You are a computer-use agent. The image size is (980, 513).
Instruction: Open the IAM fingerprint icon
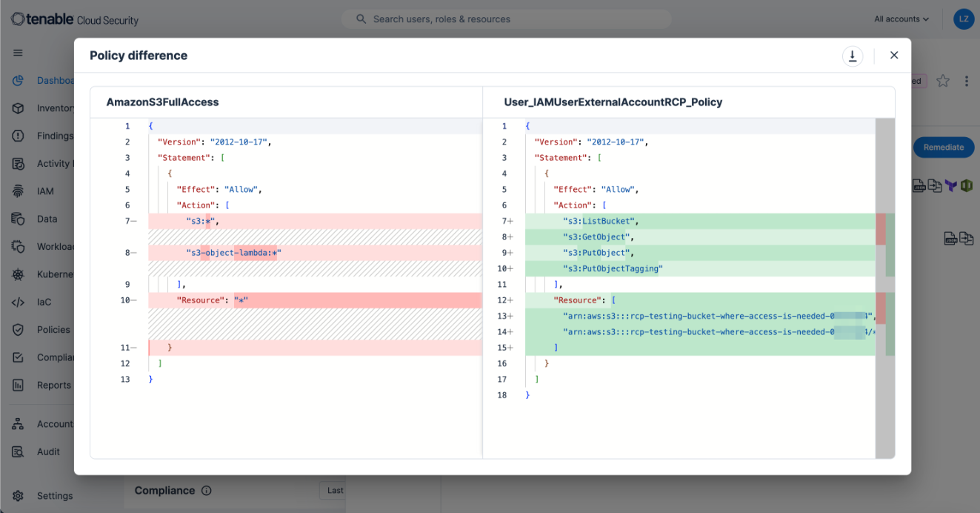[19, 191]
